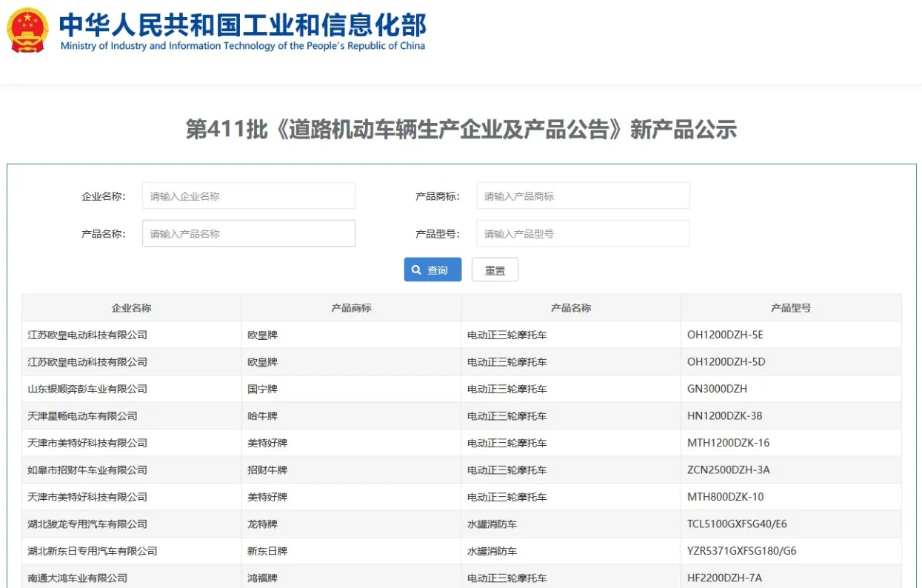The height and width of the screenshot is (588, 922).
Task: Click the 企业名称 column header
Action: (x=132, y=308)
